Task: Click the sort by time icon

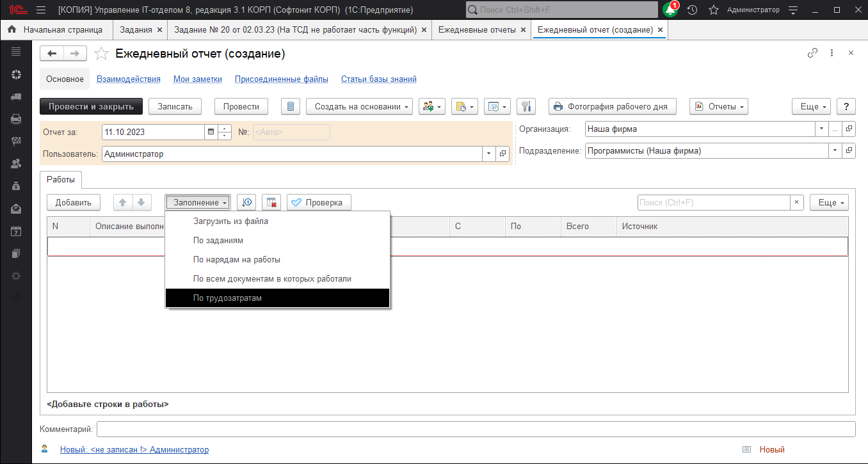Action: click(x=246, y=203)
